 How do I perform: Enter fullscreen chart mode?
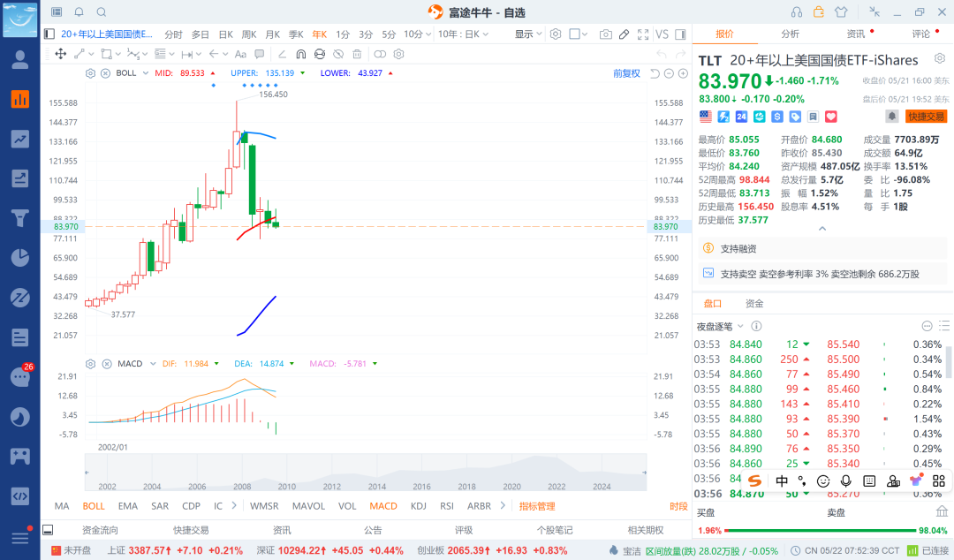[642, 34]
